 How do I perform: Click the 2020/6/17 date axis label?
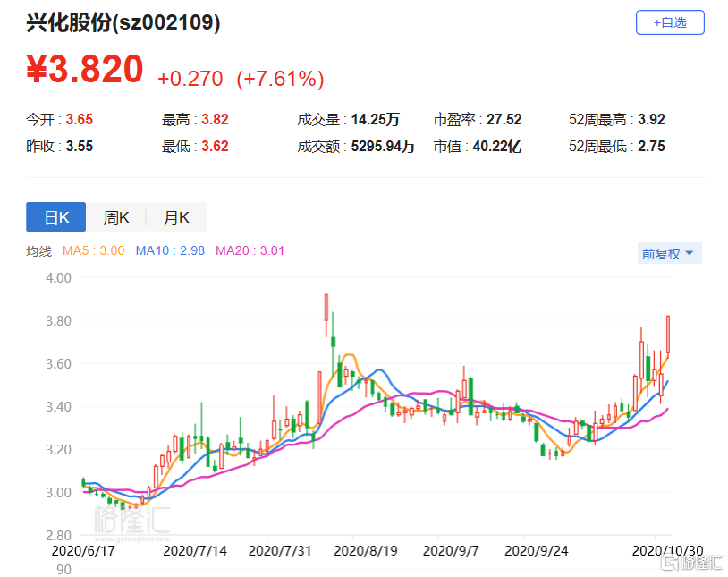83,550
